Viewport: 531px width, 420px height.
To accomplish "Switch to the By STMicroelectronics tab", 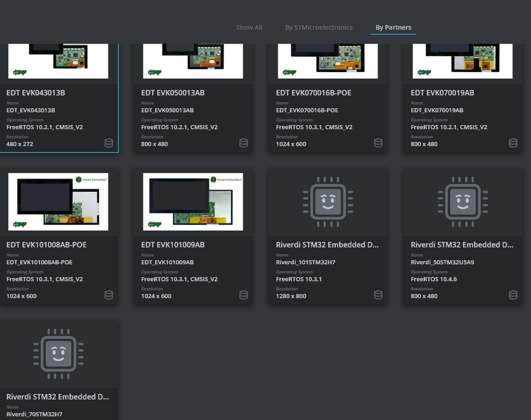I will click(x=318, y=27).
